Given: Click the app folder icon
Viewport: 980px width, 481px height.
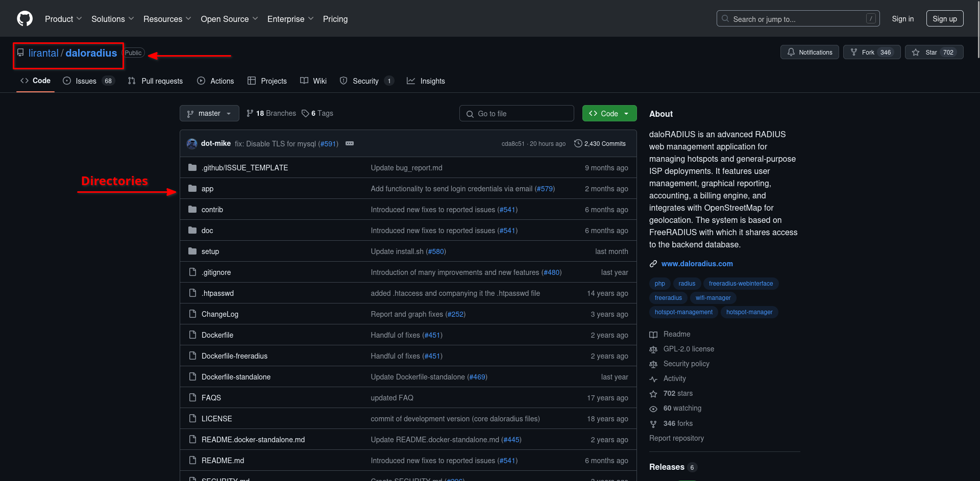Looking at the screenshot, I should click(192, 189).
